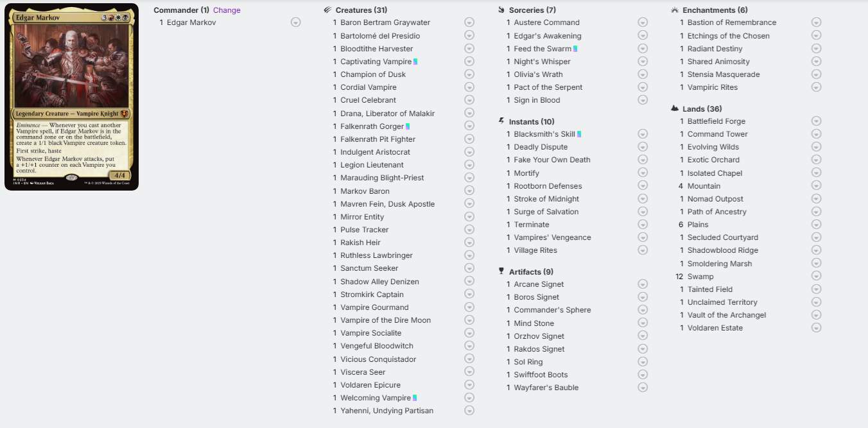Select the Lands (36) section header

pos(702,109)
